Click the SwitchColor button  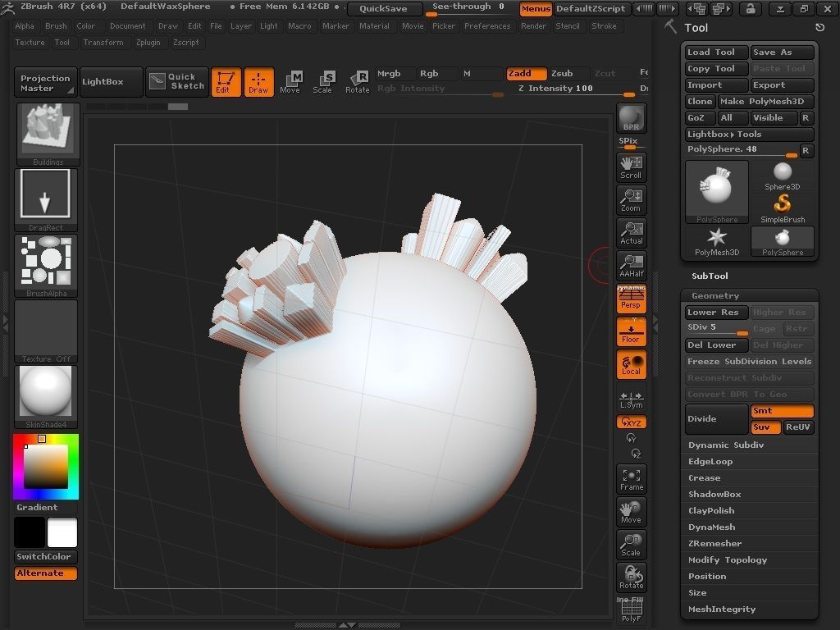[46, 557]
